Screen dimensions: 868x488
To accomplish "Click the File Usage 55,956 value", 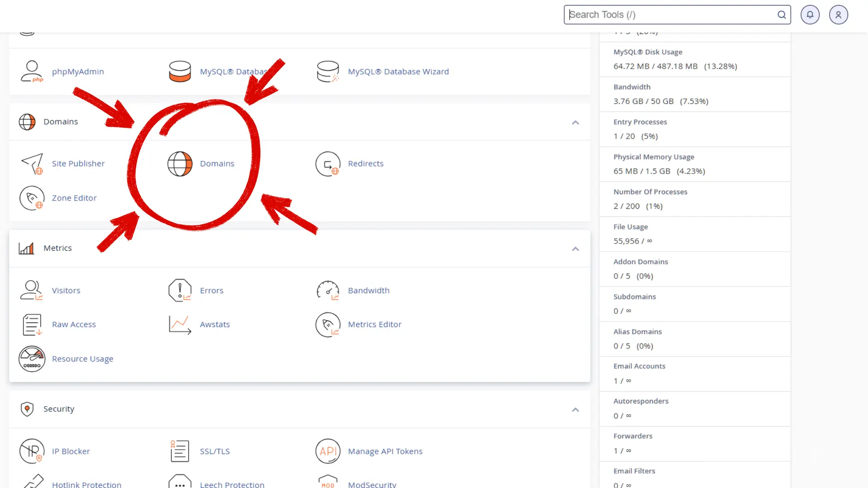I will tap(633, 241).
